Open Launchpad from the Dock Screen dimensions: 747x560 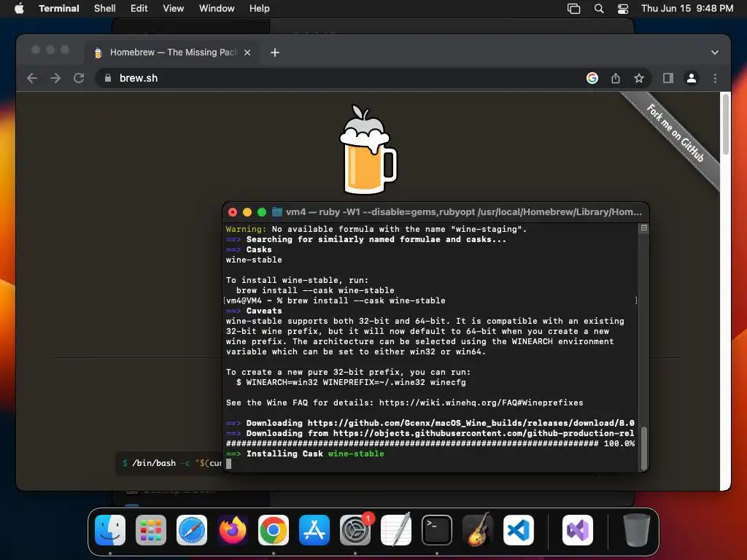click(151, 530)
